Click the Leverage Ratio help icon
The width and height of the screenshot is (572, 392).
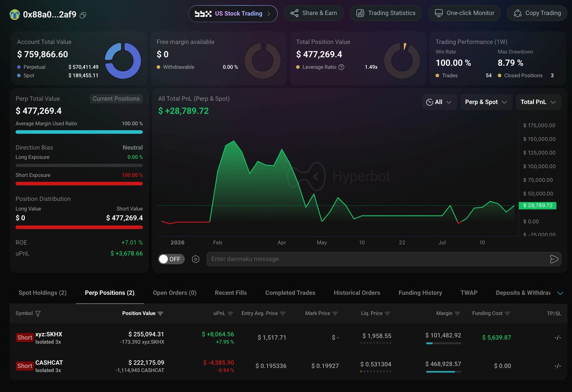pos(341,67)
